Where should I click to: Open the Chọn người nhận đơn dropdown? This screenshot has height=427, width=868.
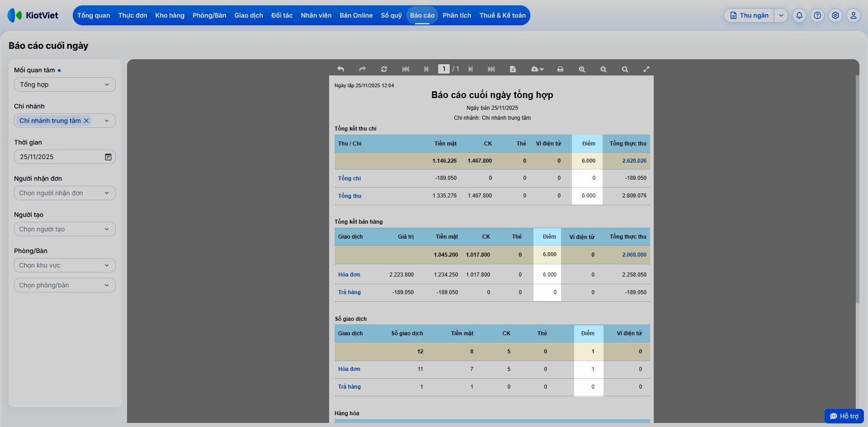pos(65,193)
